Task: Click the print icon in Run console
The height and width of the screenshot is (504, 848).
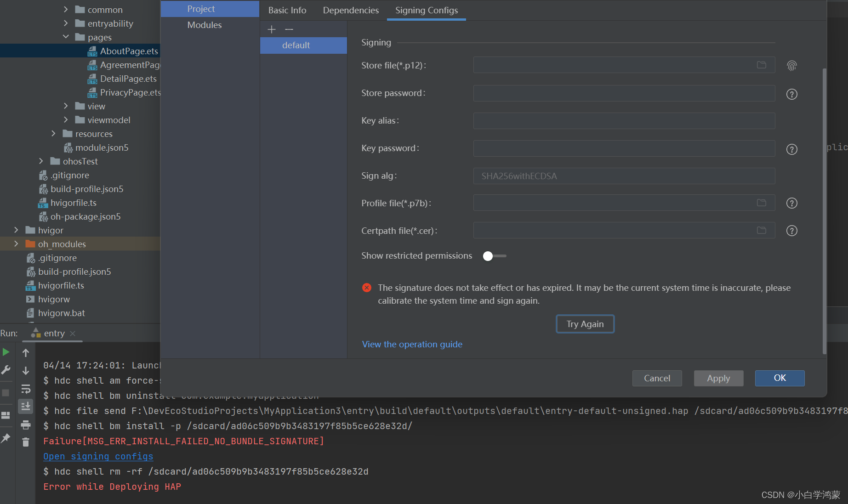Action: pyautogui.click(x=26, y=425)
